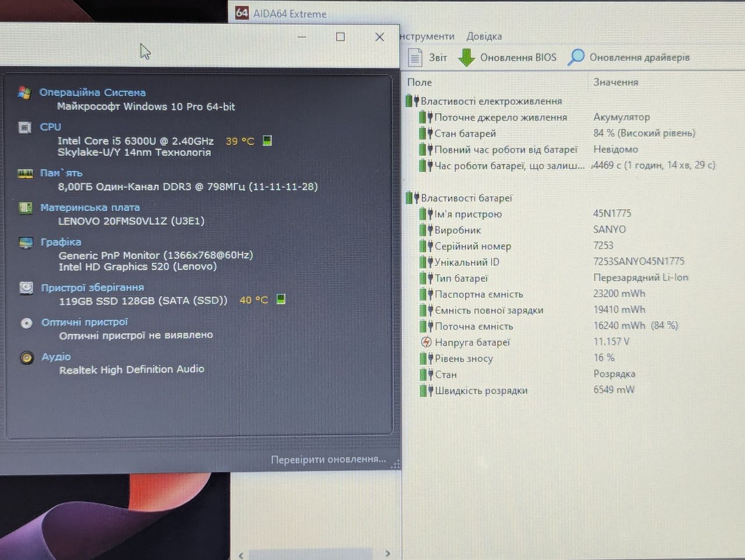Screen dimensions: 745x560
Task: Click the 119GB SSD 128GB (SATA (SSD)) text
Action: click(x=143, y=301)
